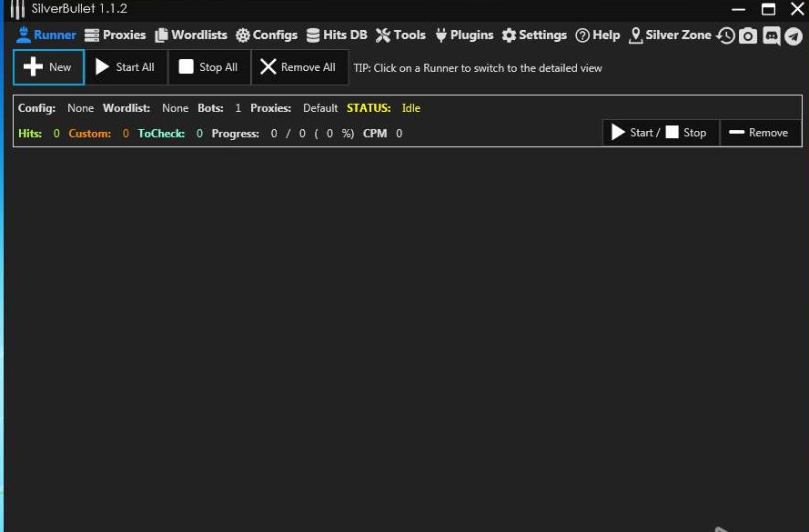
Task: Click the SilverBullet 1.1.2 title
Action: pyautogui.click(x=79, y=9)
